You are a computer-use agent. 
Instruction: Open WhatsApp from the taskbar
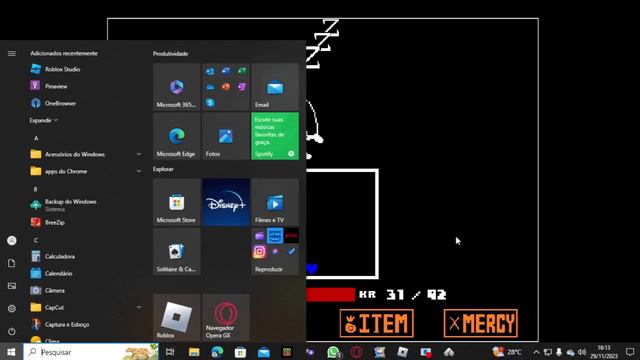click(333, 352)
